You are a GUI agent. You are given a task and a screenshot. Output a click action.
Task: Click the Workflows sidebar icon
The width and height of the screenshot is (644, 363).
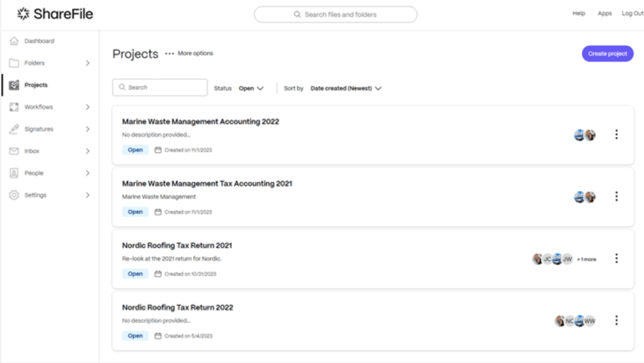(x=14, y=107)
